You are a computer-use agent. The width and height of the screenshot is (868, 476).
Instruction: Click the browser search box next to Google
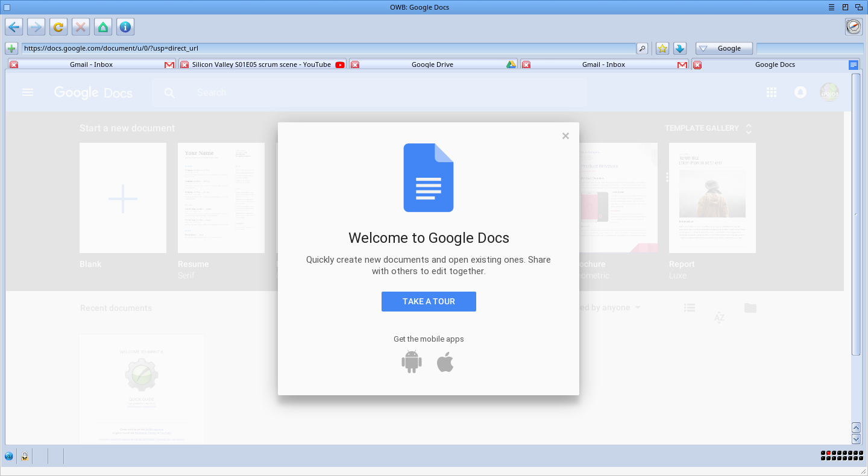[x=810, y=48]
